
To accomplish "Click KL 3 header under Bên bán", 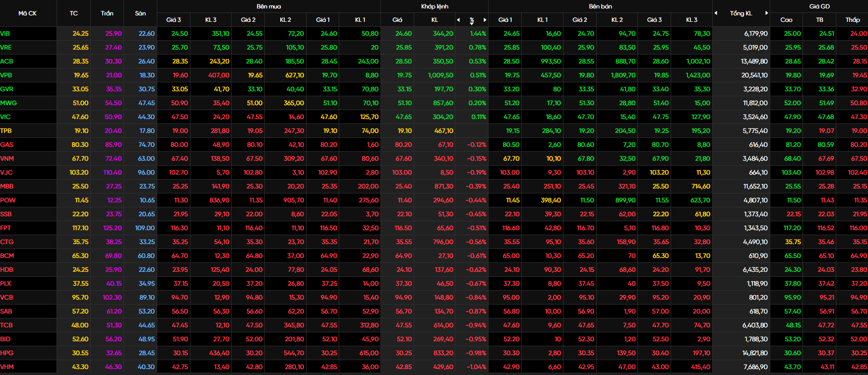I will (x=691, y=20).
